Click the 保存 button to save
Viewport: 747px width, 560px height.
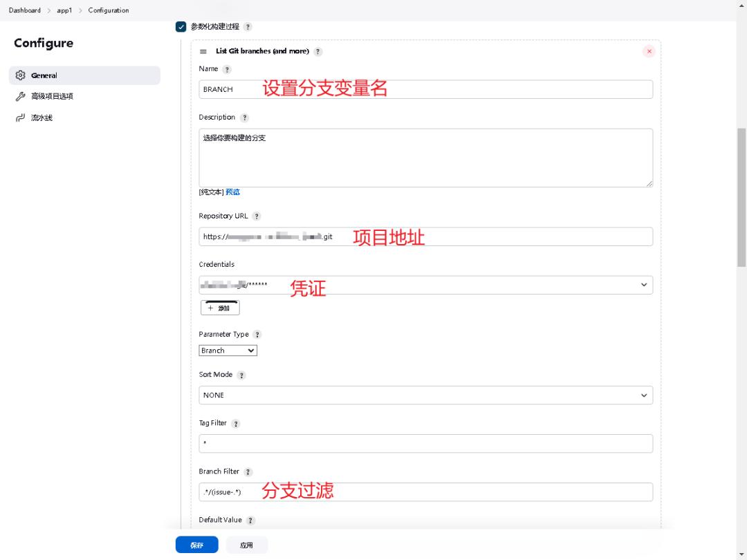coord(196,545)
